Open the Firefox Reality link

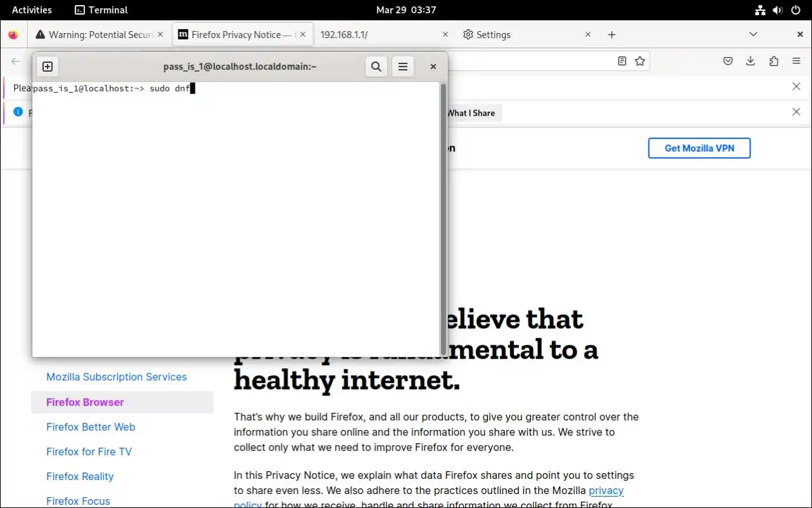point(80,476)
